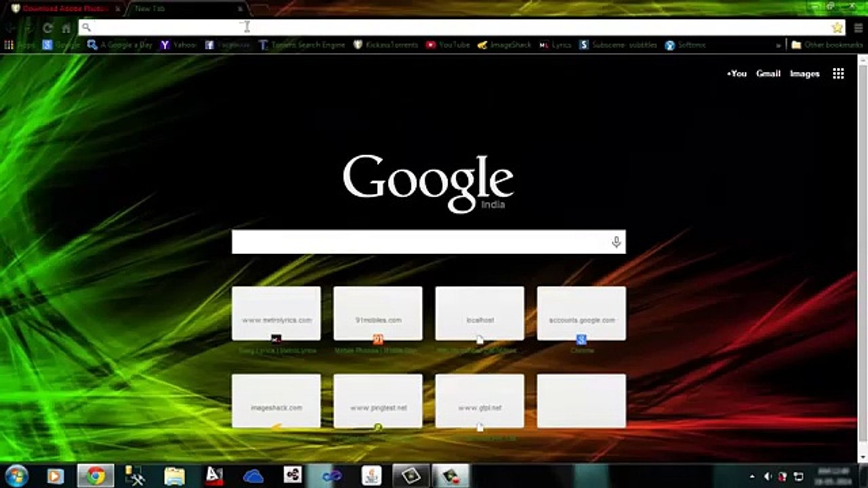Image resolution: width=868 pixels, height=488 pixels.
Task: Click the back arrow in Chrome toolbar
Action: click(11, 28)
